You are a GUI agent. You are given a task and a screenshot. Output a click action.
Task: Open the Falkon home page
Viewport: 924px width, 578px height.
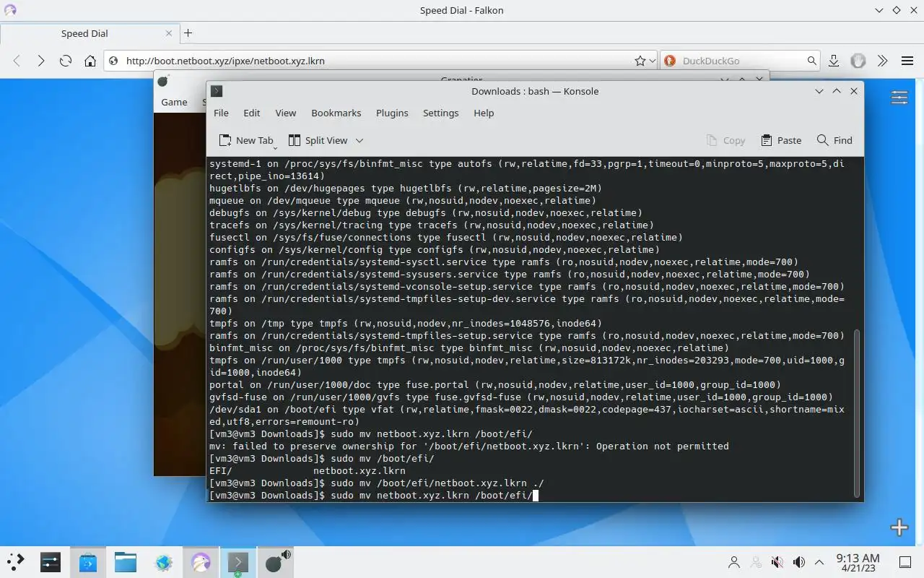[90, 61]
